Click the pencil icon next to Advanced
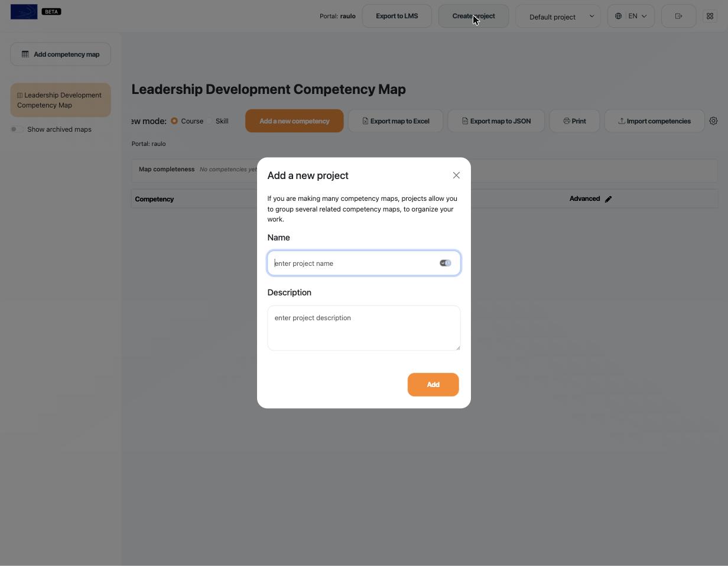Image resolution: width=728 pixels, height=566 pixels. tap(609, 199)
